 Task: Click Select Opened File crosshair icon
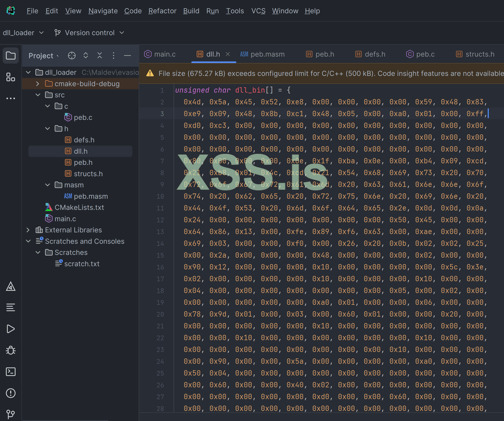pyautogui.click(x=72, y=56)
